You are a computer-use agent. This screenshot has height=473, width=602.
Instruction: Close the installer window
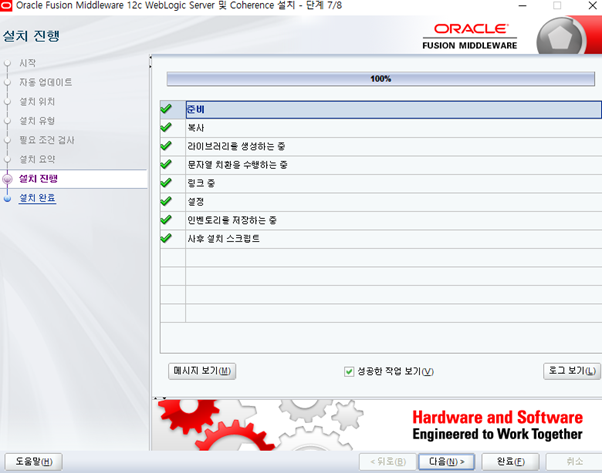(592, 6)
